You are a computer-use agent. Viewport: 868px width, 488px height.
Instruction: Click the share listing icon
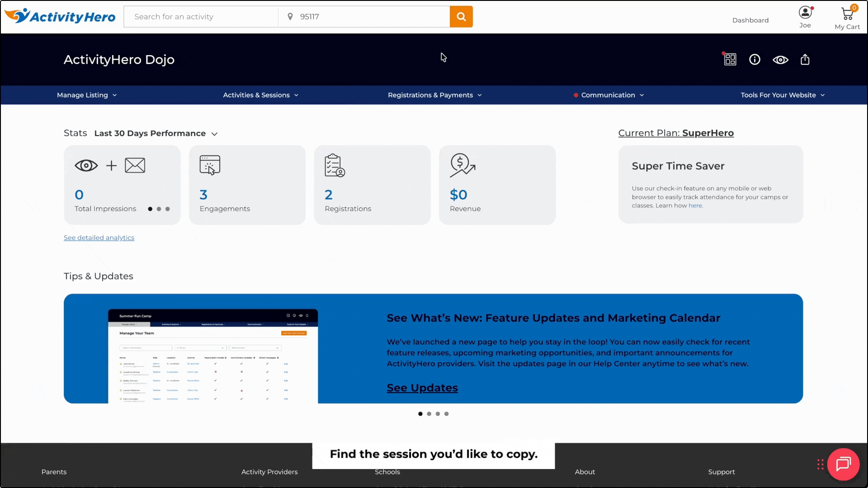[805, 60]
